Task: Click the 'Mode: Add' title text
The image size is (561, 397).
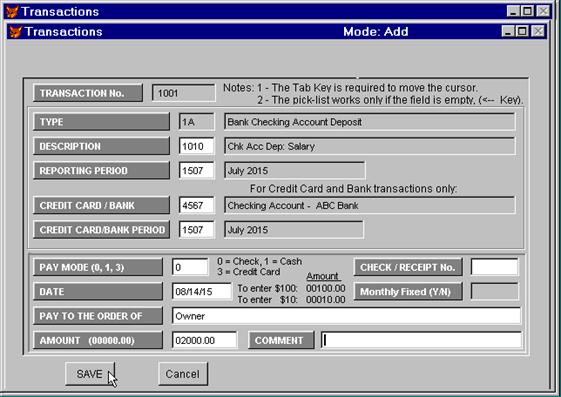Action: coord(376,31)
